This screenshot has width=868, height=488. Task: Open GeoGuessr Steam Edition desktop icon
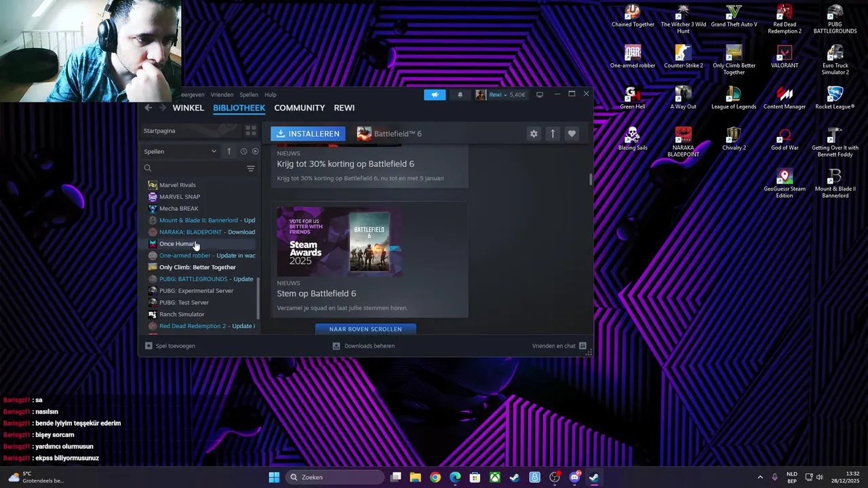click(x=785, y=184)
